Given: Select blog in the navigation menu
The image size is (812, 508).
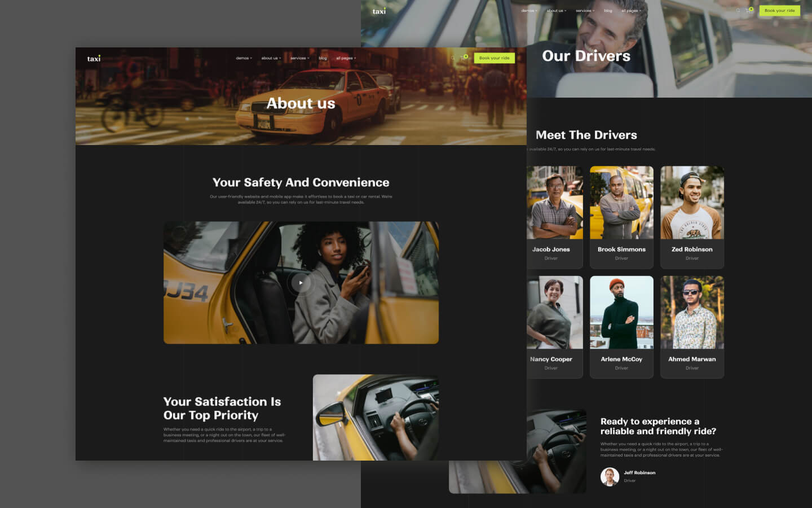Looking at the screenshot, I should [x=323, y=58].
